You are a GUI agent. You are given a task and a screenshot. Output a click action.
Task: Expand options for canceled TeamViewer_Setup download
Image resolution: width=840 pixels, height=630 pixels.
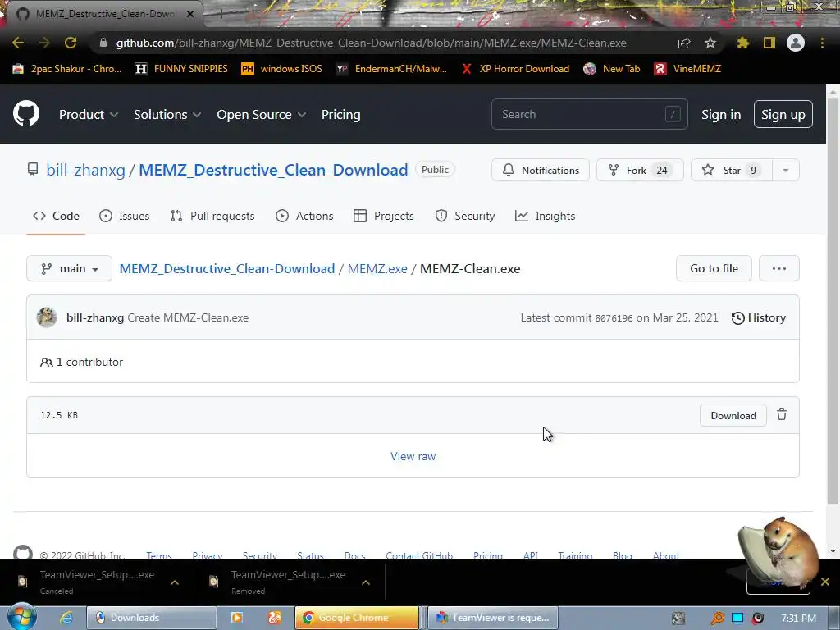(x=175, y=582)
